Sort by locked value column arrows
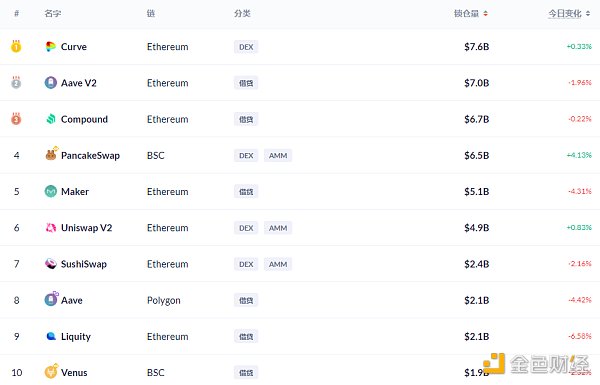The width and height of the screenshot is (600, 385). (485, 14)
